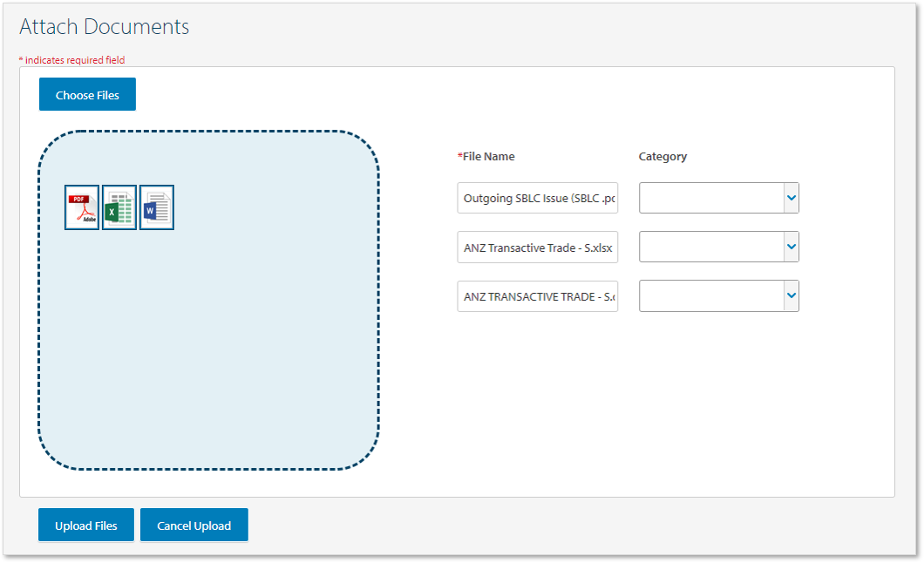The width and height of the screenshot is (924, 563).
Task: Click the Outgoing SBLC Issue file name field
Action: click(537, 198)
